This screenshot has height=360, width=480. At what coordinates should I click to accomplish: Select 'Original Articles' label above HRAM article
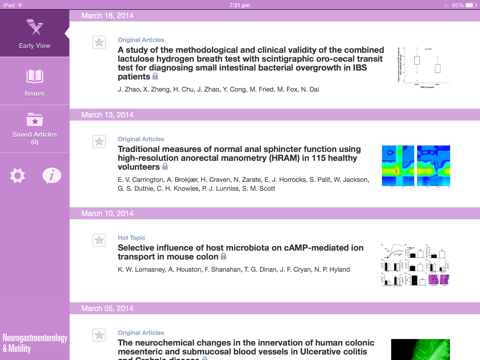141,139
